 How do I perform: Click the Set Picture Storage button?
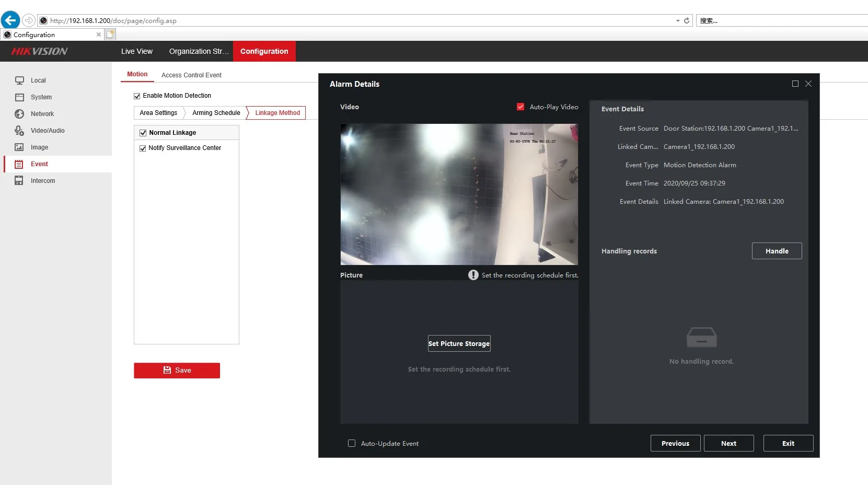pos(459,343)
